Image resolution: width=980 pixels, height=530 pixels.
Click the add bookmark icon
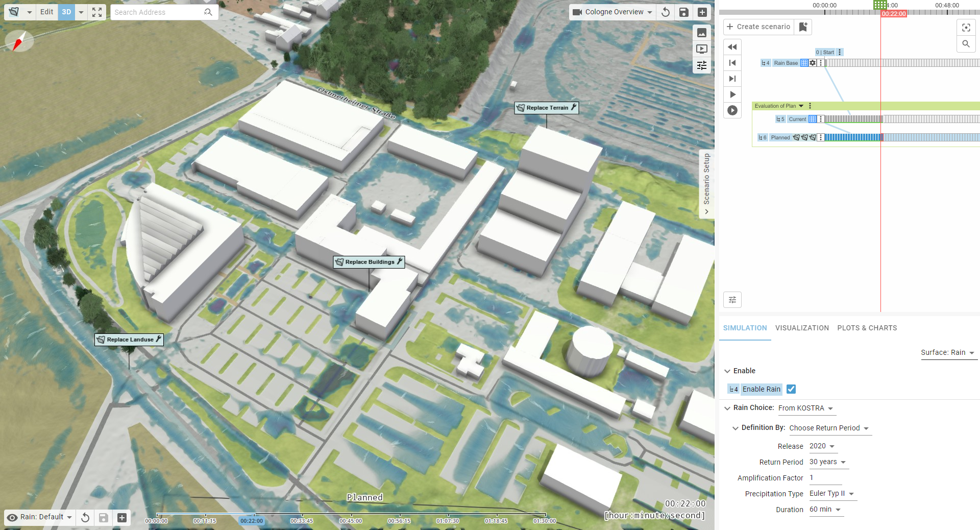click(x=803, y=27)
